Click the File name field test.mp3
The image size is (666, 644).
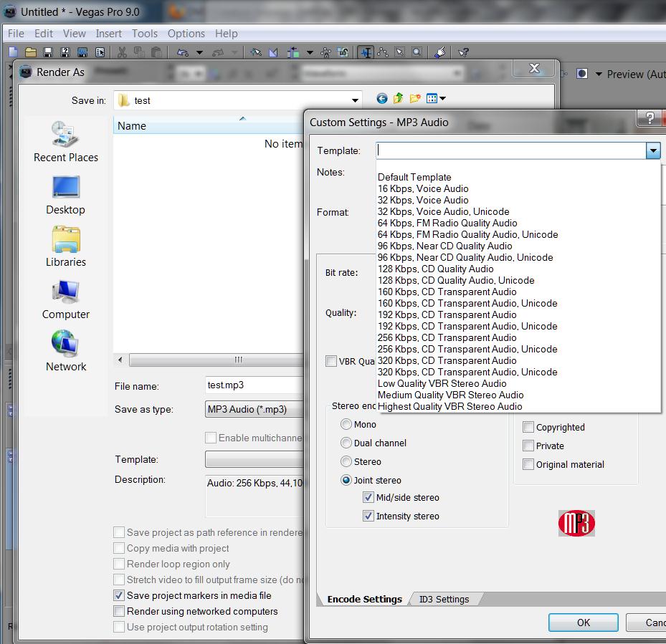[x=254, y=385]
